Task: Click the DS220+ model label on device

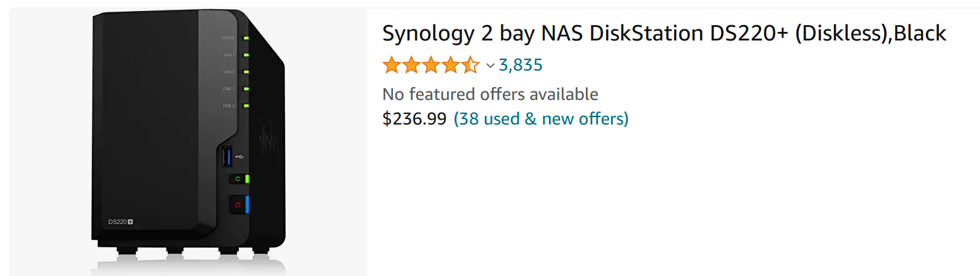Action: click(120, 222)
